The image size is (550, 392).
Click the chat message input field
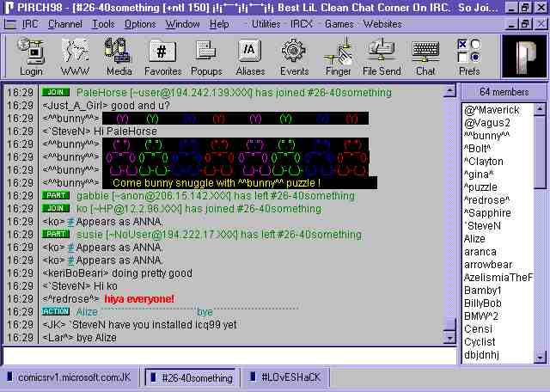pos(229,354)
